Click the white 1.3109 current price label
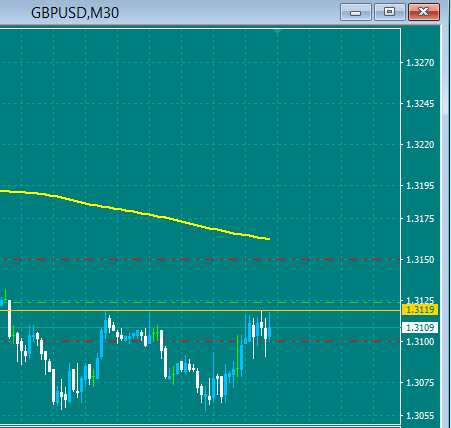This screenshot has height=428, width=451. click(x=420, y=328)
